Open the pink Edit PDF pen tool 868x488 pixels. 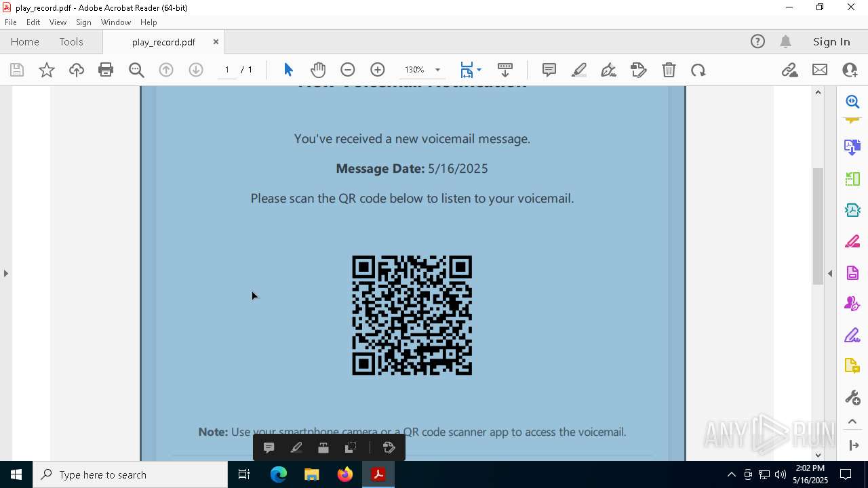[852, 241]
